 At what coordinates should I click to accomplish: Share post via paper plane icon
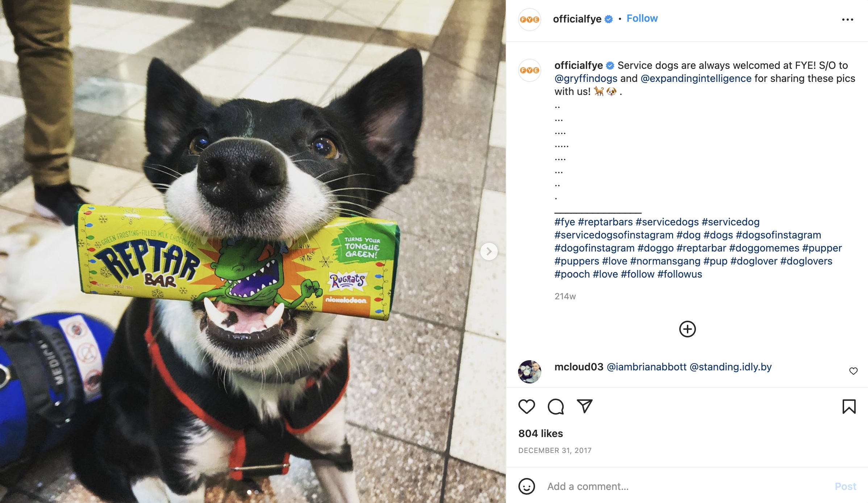click(584, 406)
